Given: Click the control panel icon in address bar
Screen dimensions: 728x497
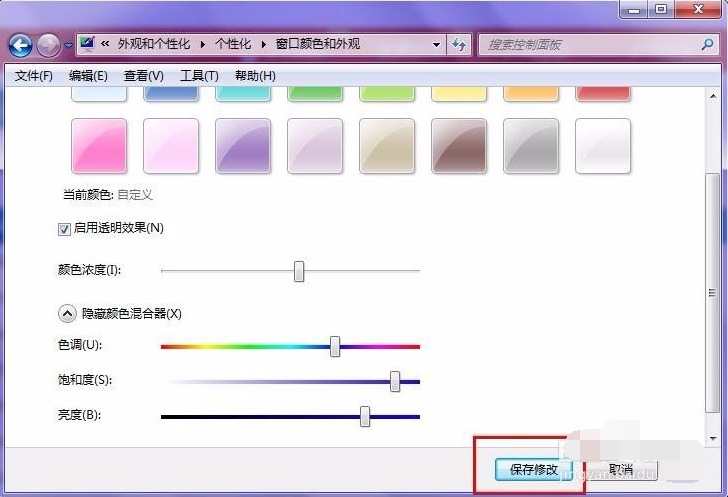Looking at the screenshot, I should (x=87, y=44).
